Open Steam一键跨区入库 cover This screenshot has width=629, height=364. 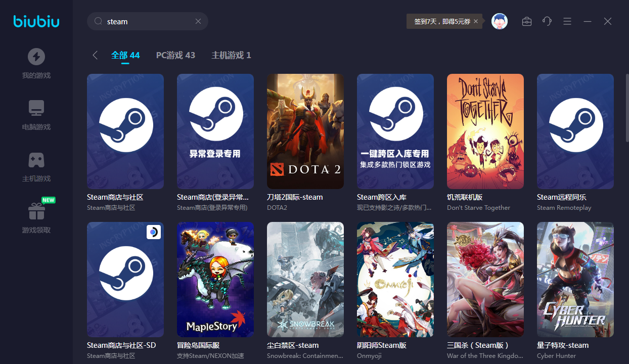coord(395,131)
